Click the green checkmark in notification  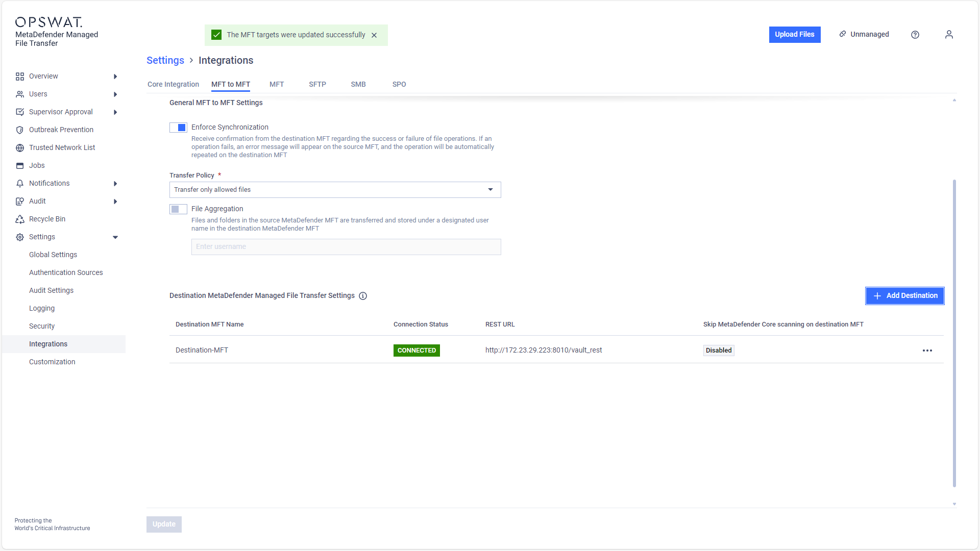[x=216, y=35]
